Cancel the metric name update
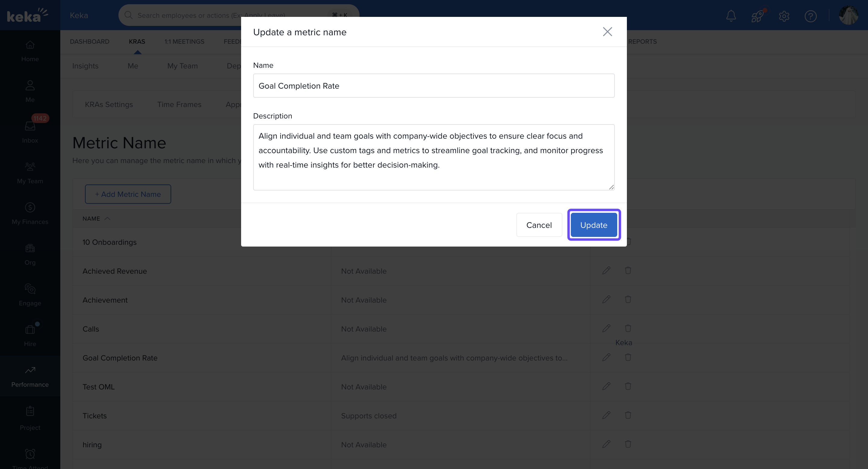The image size is (868, 469). tap(539, 225)
